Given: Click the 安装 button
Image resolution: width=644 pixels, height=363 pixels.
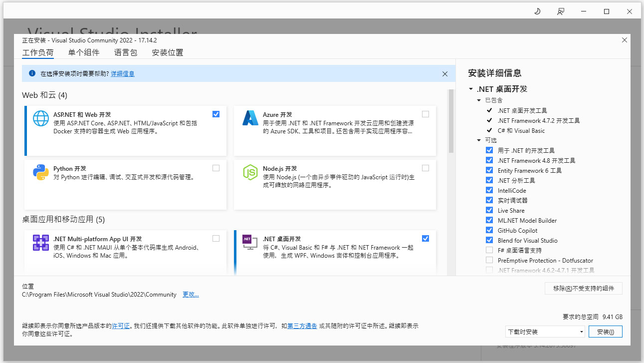Looking at the screenshot, I should point(606,332).
